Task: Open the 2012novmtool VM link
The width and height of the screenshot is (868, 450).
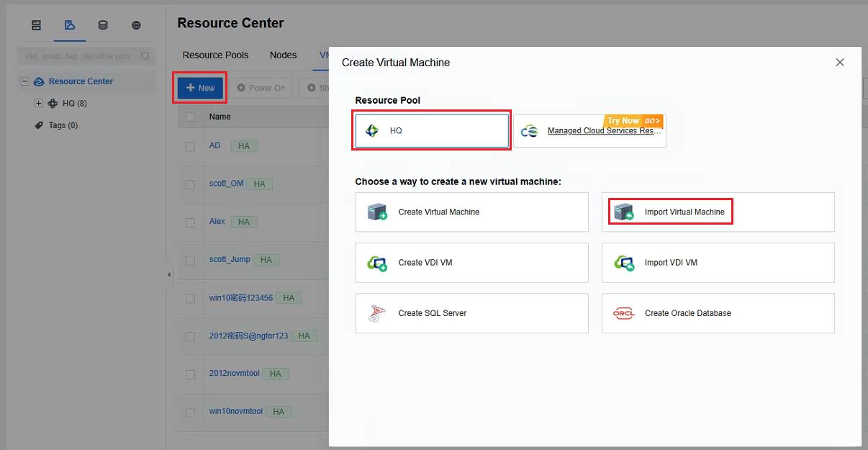Action: 235,374
